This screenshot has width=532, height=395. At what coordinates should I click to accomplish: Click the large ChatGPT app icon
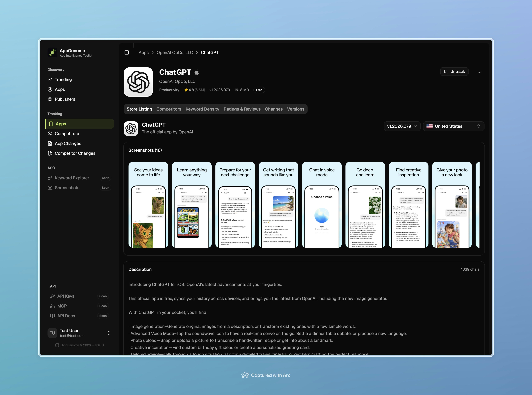(138, 82)
